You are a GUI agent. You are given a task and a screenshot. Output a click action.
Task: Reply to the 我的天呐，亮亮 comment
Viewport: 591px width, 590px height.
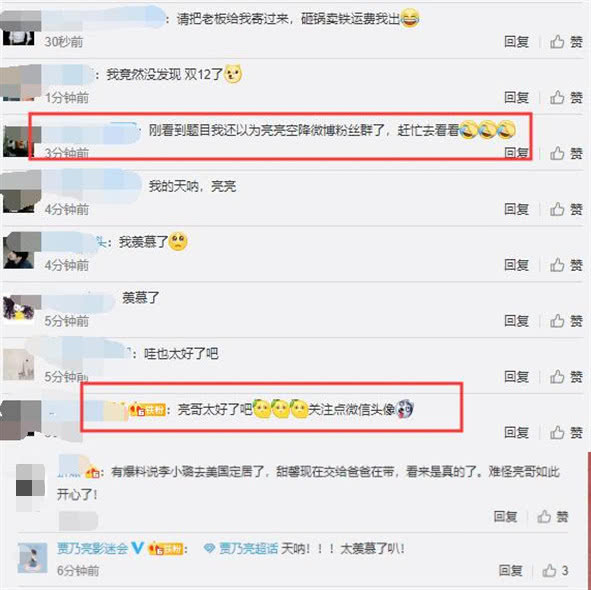516,209
